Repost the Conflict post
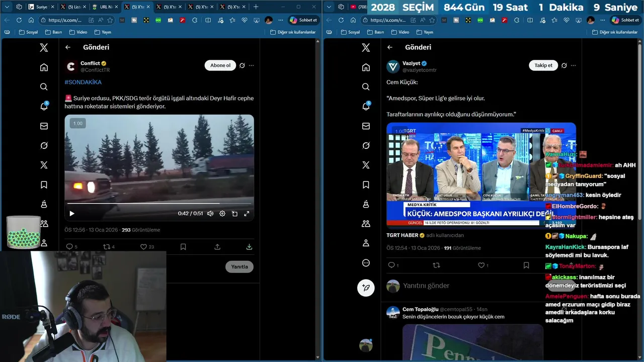The width and height of the screenshot is (644, 362). pyautogui.click(x=106, y=247)
